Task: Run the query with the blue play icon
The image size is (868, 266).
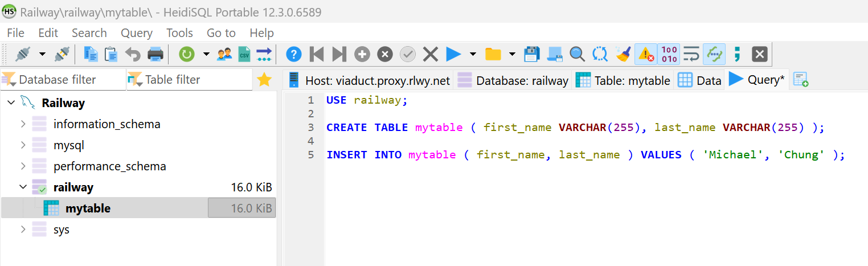Action: click(x=453, y=54)
